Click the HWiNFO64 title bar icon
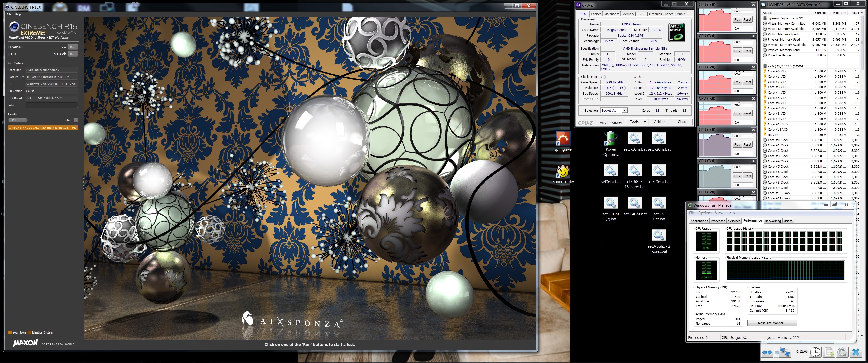This screenshot has height=363, width=868. [x=764, y=5]
